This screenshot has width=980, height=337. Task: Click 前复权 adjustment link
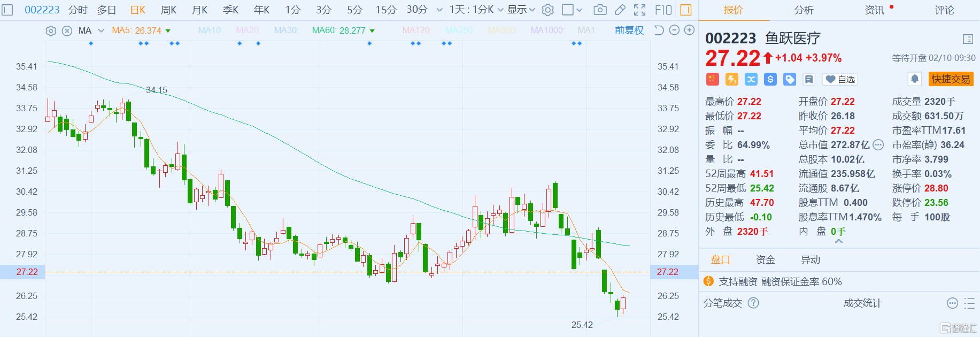pos(629,30)
